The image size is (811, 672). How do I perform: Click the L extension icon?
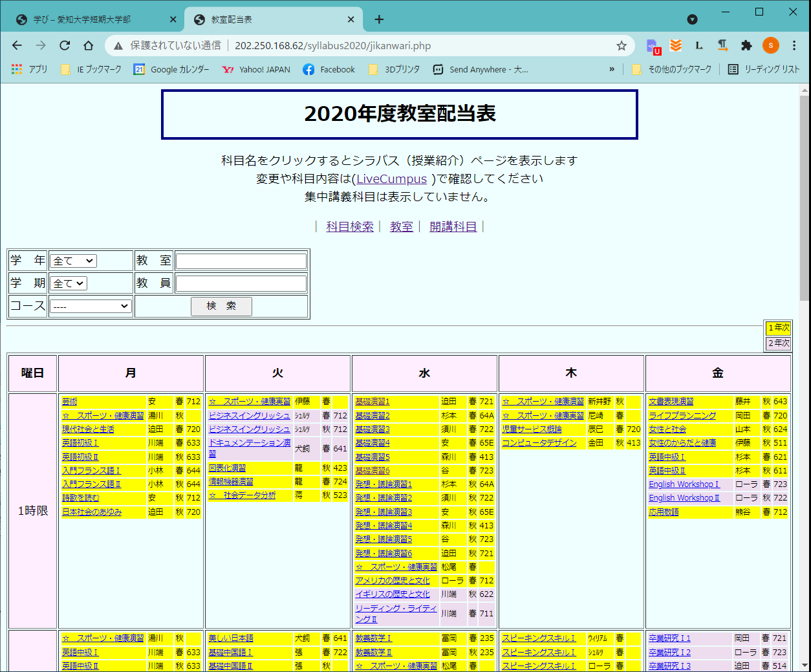coord(699,45)
